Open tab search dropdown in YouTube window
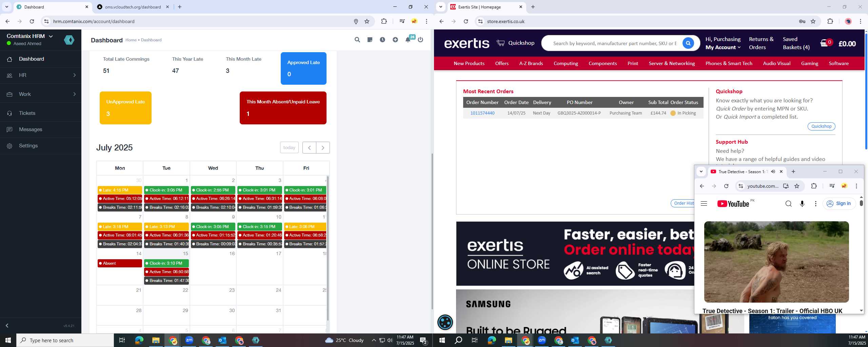This screenshot has width=868, height=347. tap(701, 171)
